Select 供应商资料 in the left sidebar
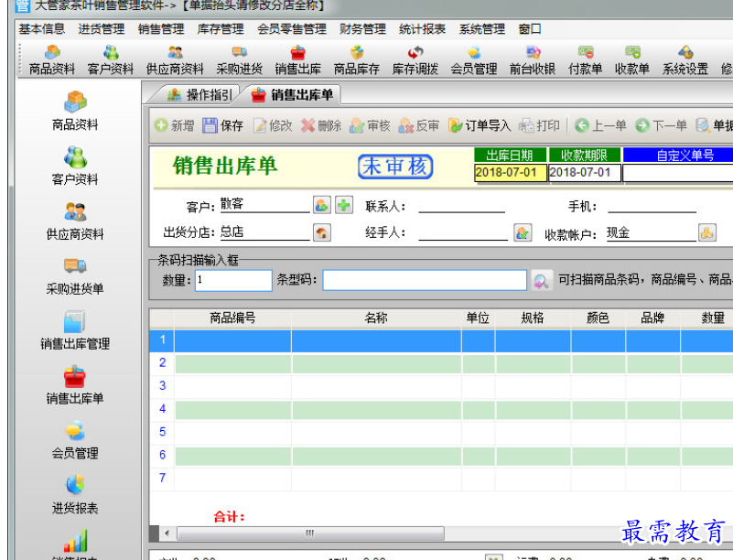Screen dimensions: 733x560 tap(75, 221)
